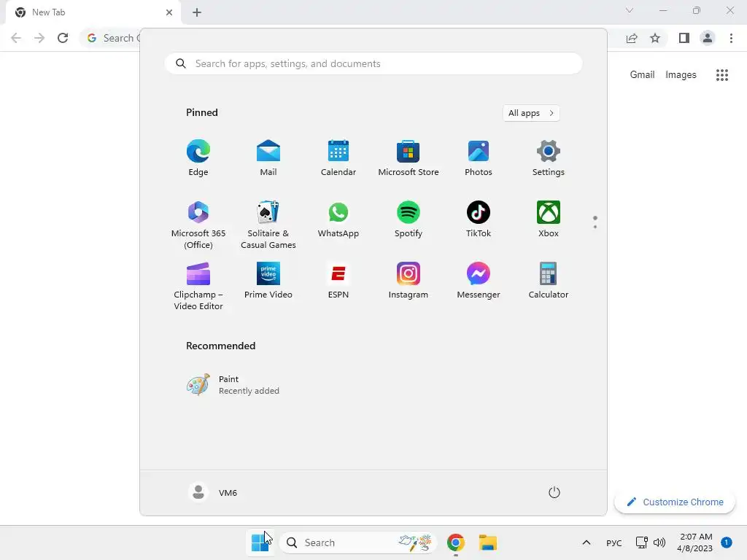Open the clock and date flyout

[695, 542]
